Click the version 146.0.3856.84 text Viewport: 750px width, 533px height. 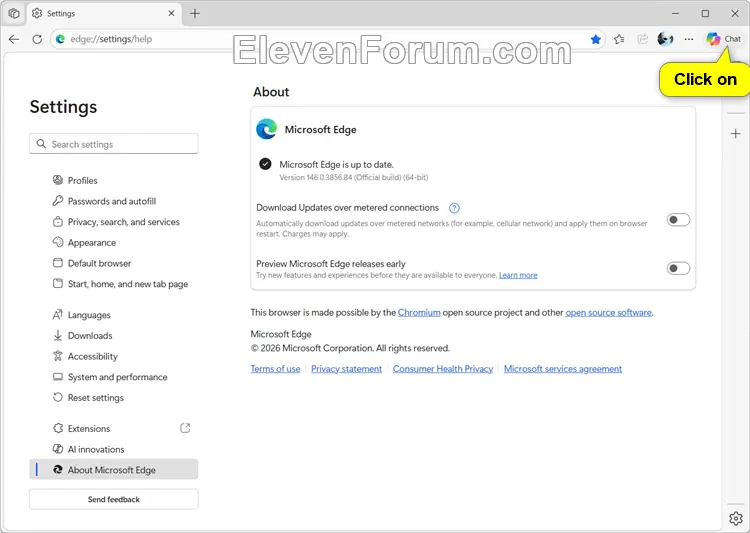[x=353, y=178]
